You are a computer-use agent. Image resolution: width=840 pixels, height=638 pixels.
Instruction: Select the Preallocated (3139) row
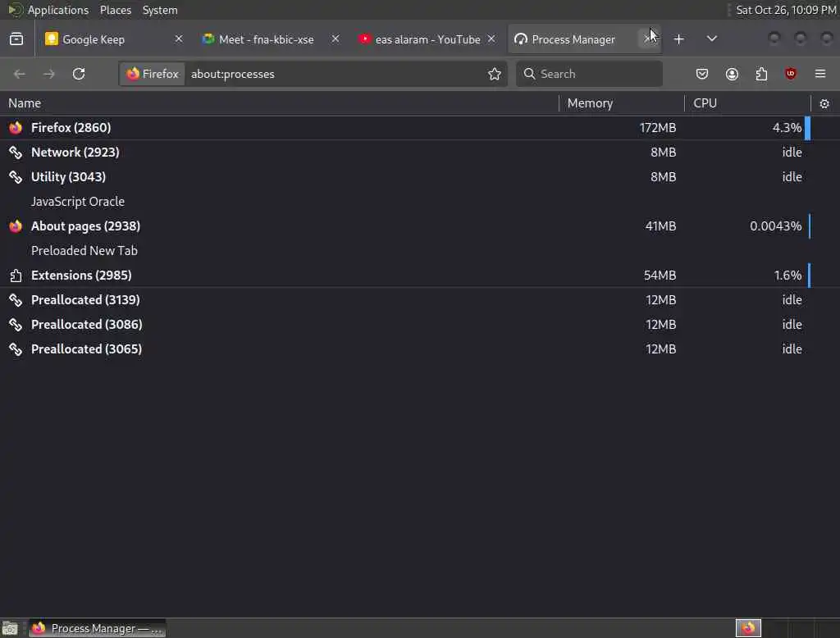pos(420,300)
